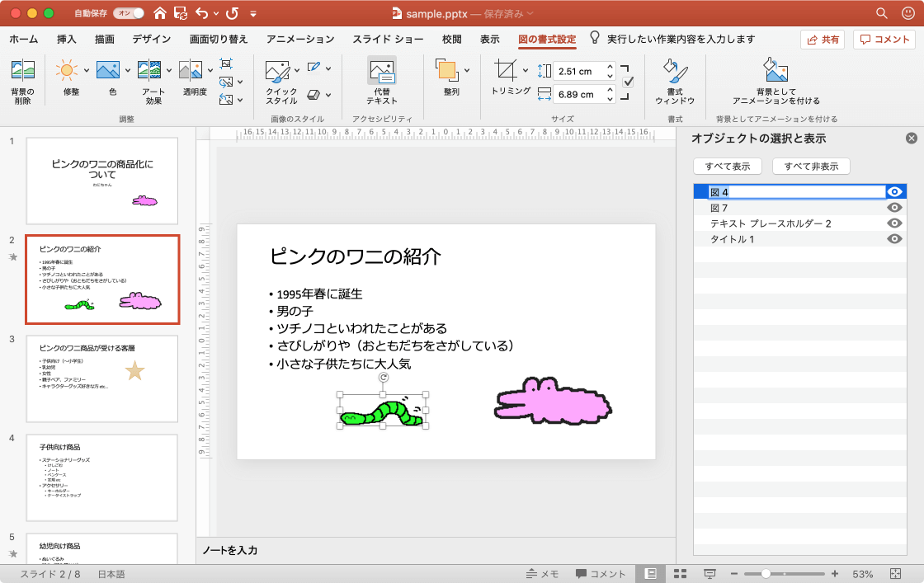
Task: Click the home icon in title bar
Action: tap(160, 13)
